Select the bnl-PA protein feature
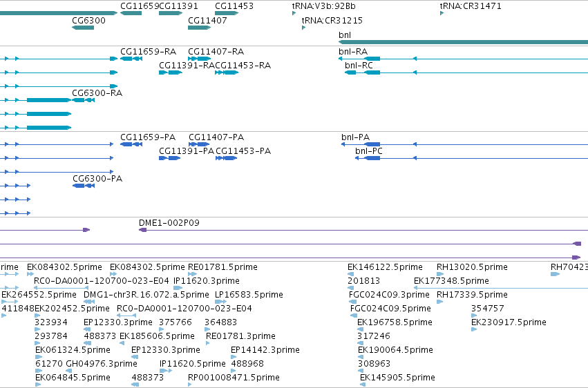The height and width of the screenshot is (388, 588). (464, 144)
